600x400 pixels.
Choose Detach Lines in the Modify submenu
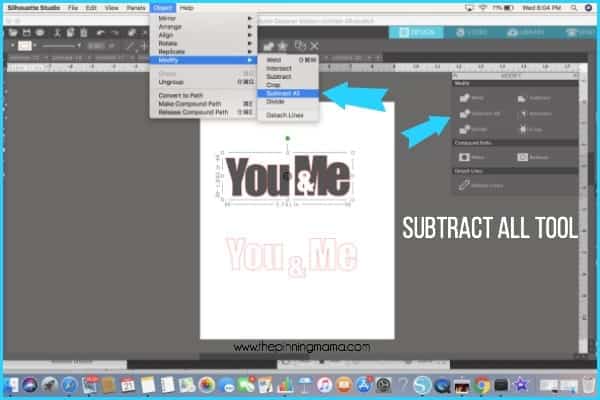(288, 115)
